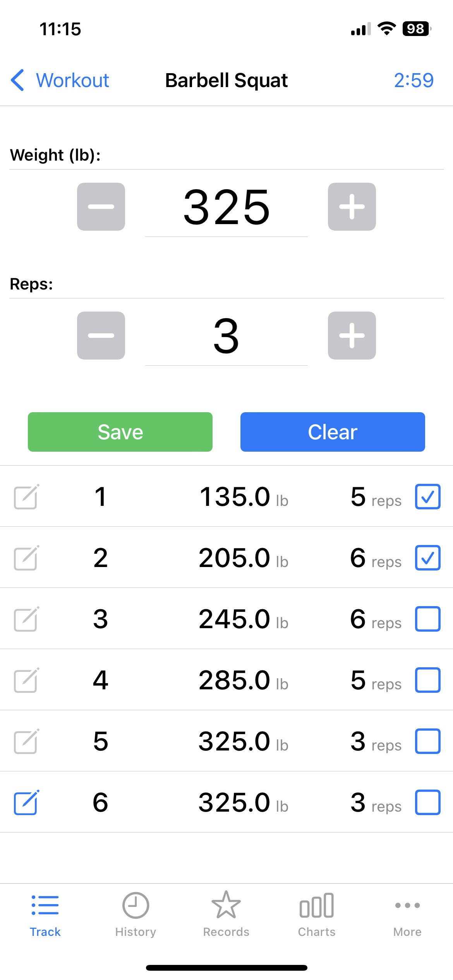
Task: Tap the weight value field showing 325
Action: click(226, 207)
